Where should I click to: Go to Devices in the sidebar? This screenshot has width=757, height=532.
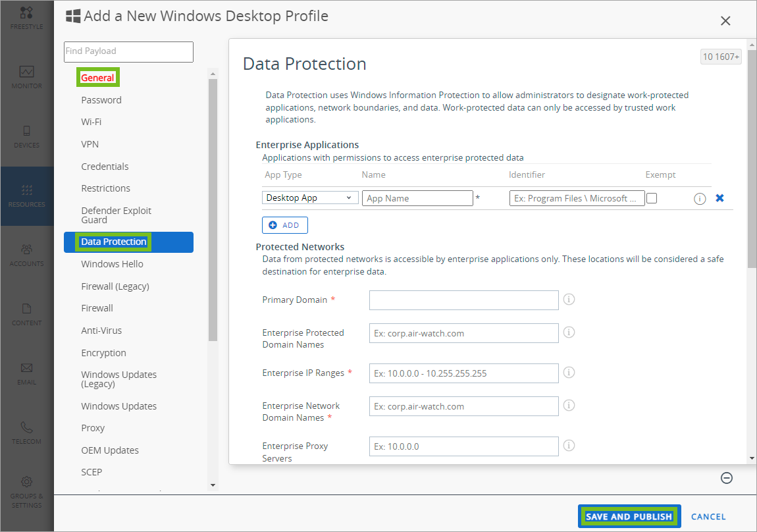(26, 136)
